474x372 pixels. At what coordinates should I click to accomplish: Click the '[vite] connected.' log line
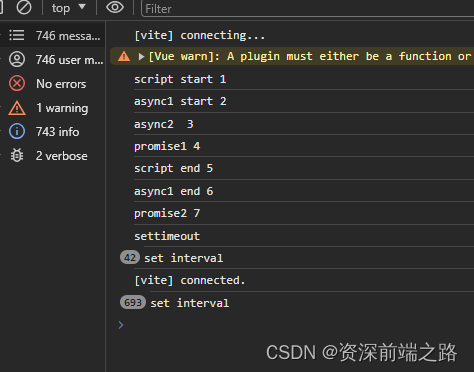point(189,280)
